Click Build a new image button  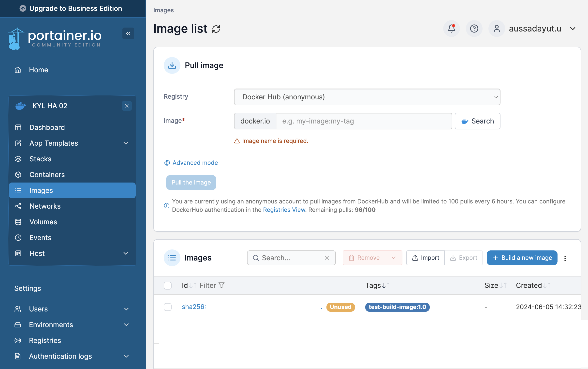[x=522, y=258]
